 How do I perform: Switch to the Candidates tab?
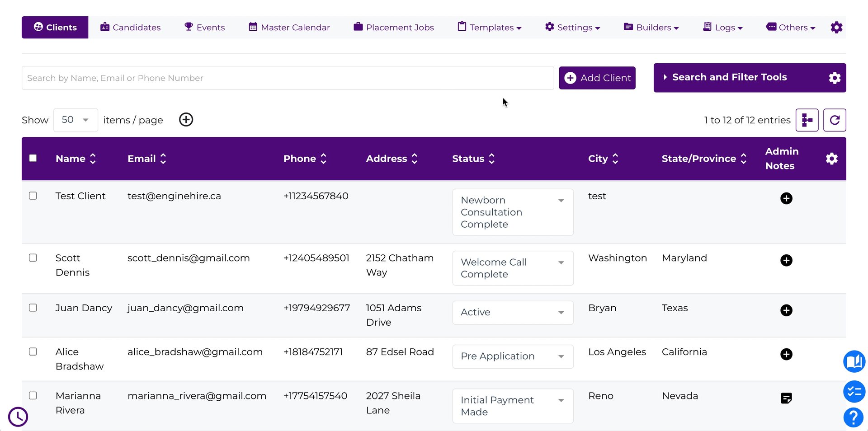[x=130, y=28]
